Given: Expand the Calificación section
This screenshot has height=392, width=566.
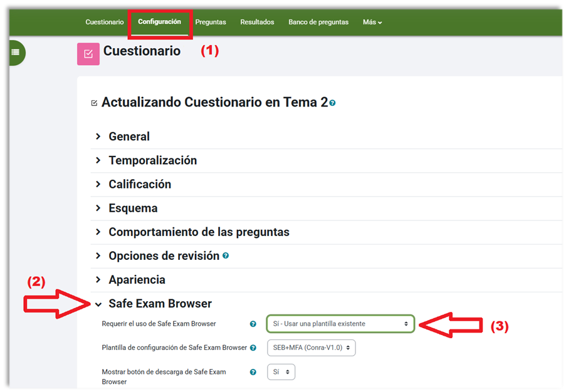Looking at the screenshot, I should [140, 184].
